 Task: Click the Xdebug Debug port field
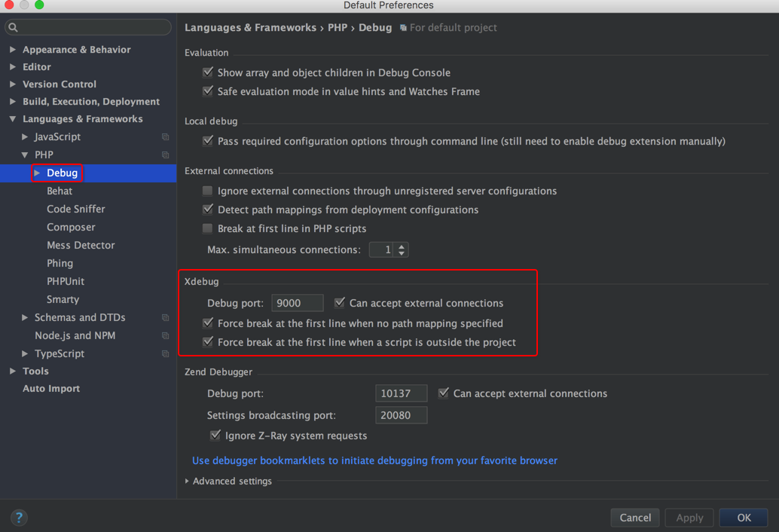pos(297,303)
